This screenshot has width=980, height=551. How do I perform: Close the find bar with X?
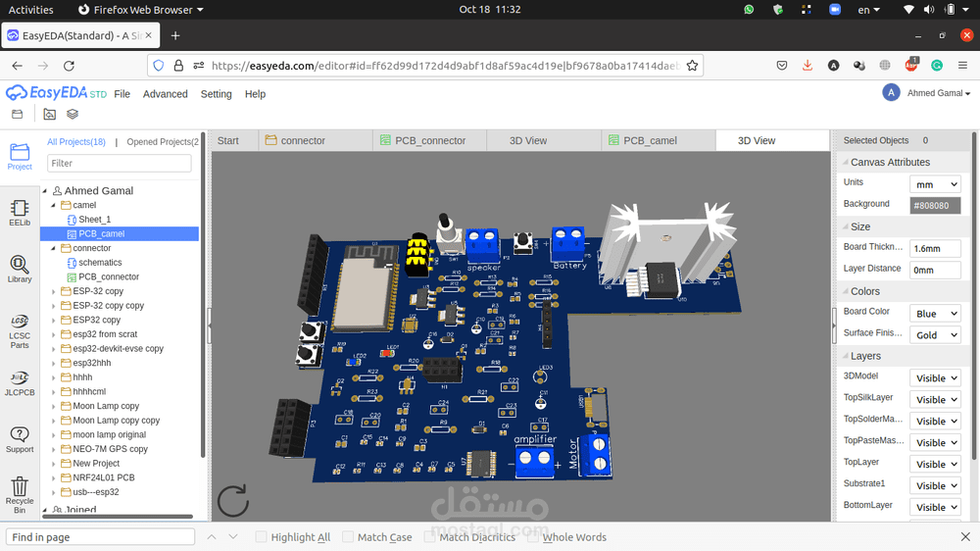[965, 536]
